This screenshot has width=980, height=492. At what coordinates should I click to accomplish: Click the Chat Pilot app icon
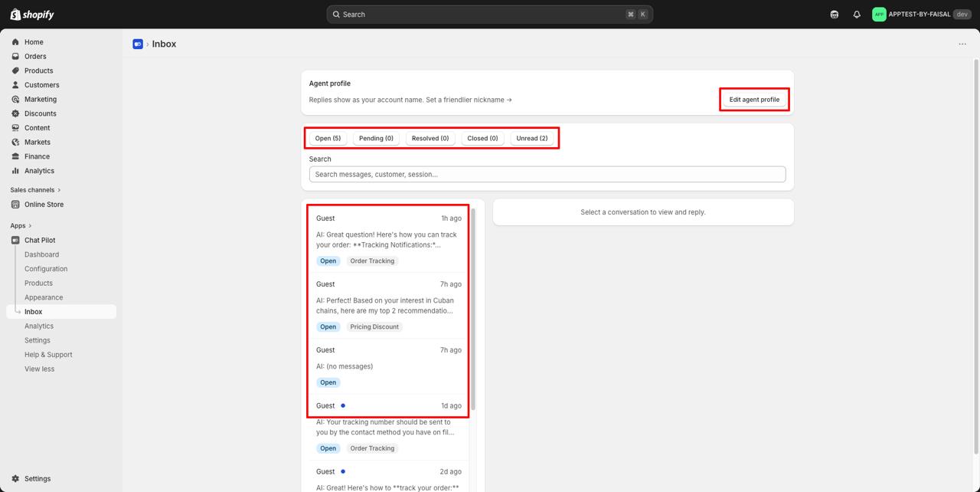point(15,240)
